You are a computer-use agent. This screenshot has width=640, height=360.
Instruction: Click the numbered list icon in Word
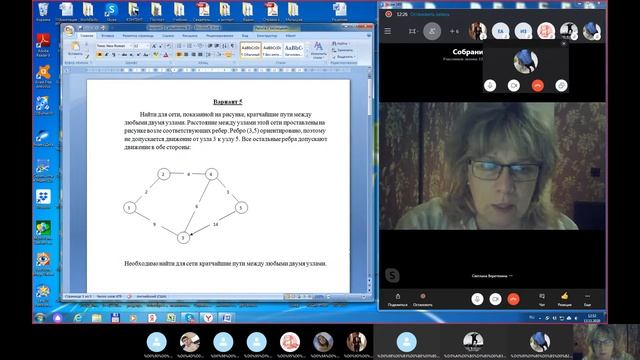point(189,46)
